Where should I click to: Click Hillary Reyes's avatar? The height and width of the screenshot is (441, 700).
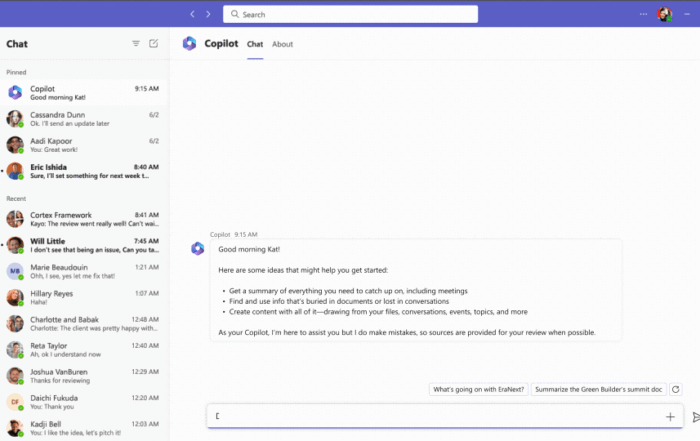[15, 297]
